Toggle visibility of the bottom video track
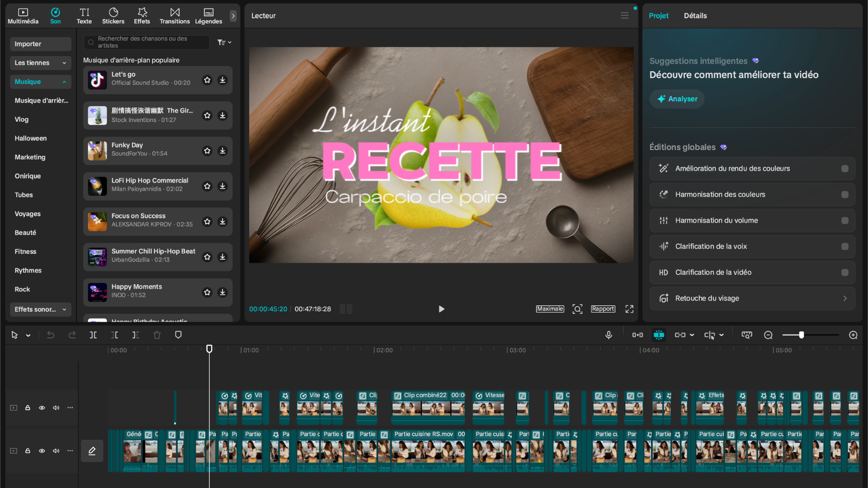The height and width of the screenshot is (488, 868). pyautogui.click(x=42, y=451)
